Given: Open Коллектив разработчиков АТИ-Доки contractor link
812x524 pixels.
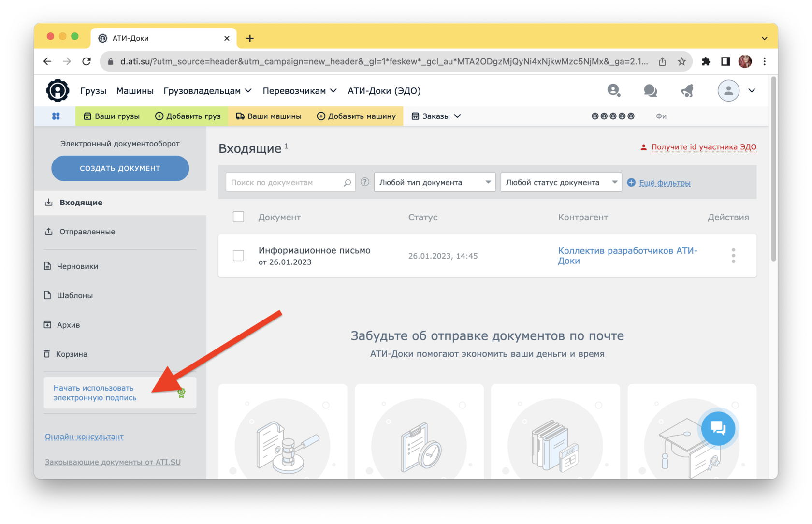Looking at the screenshot, I should click(627, 256).
